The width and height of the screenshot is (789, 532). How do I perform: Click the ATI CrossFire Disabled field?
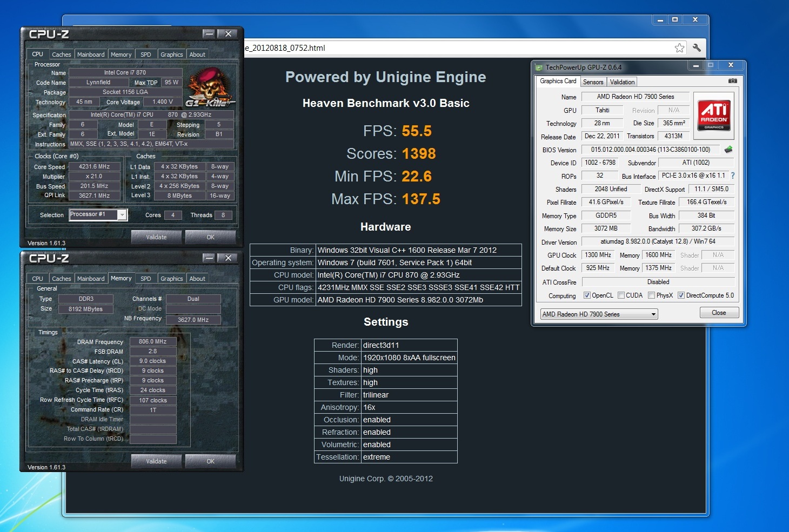[x=658, y=282]
